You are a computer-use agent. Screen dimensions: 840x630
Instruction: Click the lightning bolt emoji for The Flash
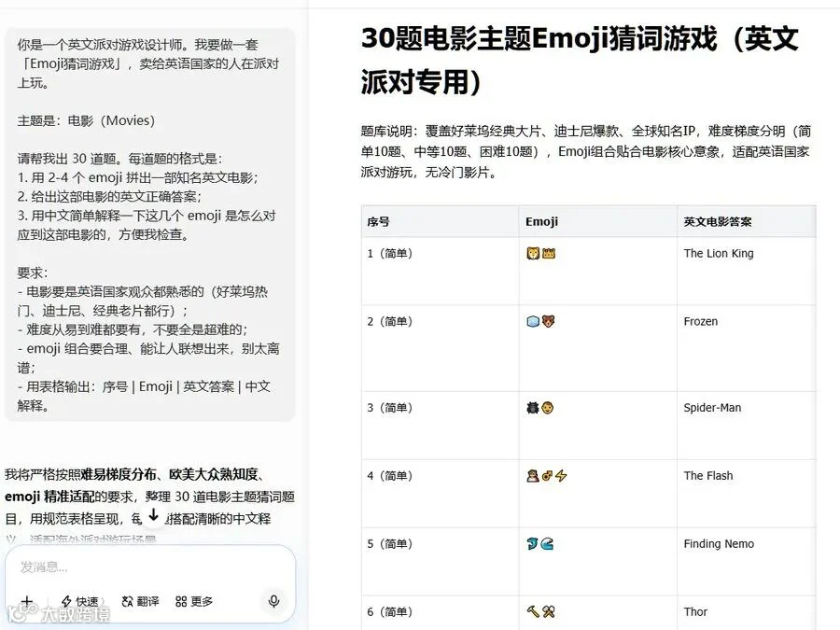(561, 476)
